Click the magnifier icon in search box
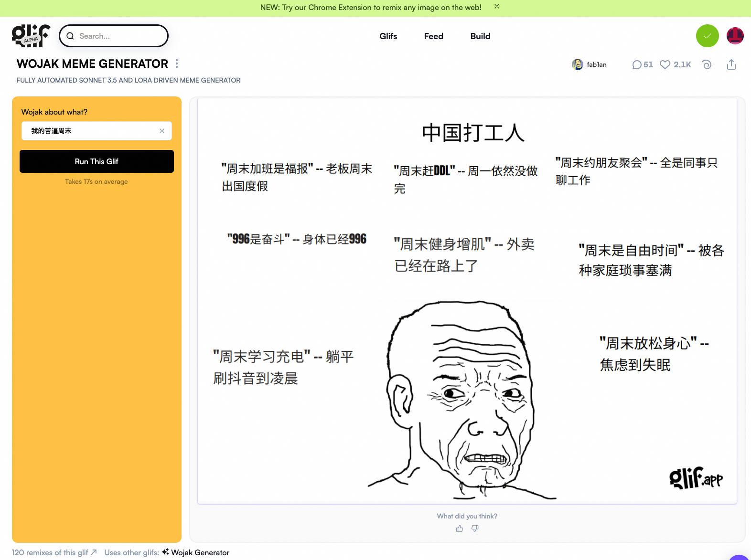 tap(70, 36)
